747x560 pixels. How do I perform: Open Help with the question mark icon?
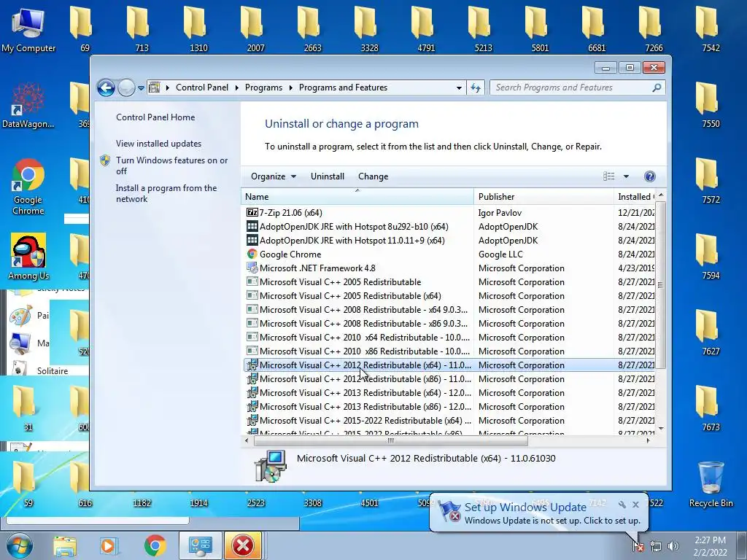(650, 176)
